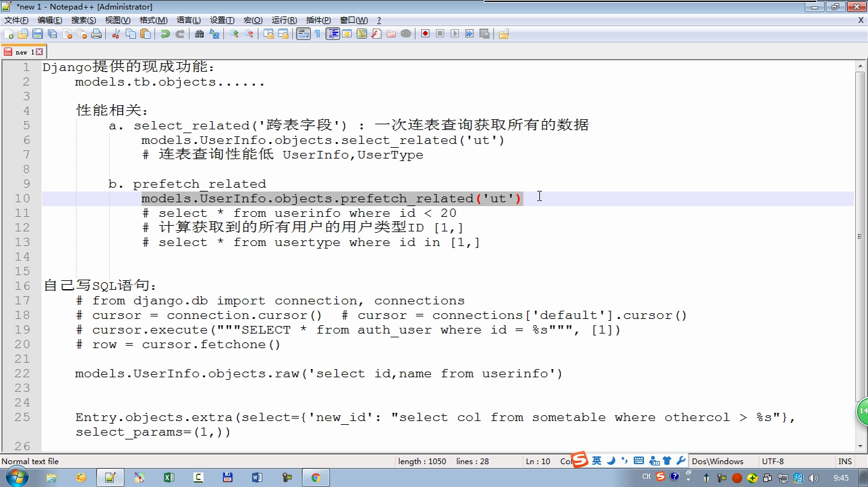Screen dimensions: 868x487
Task: Click the user defined language icon
Action: 347,34
